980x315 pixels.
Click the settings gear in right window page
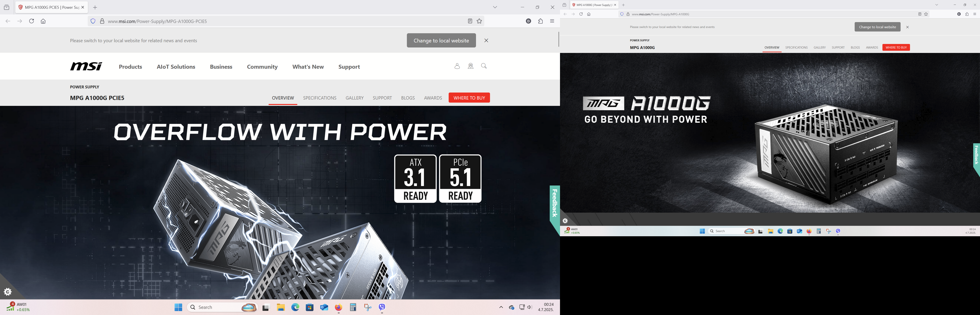[565, 221]
